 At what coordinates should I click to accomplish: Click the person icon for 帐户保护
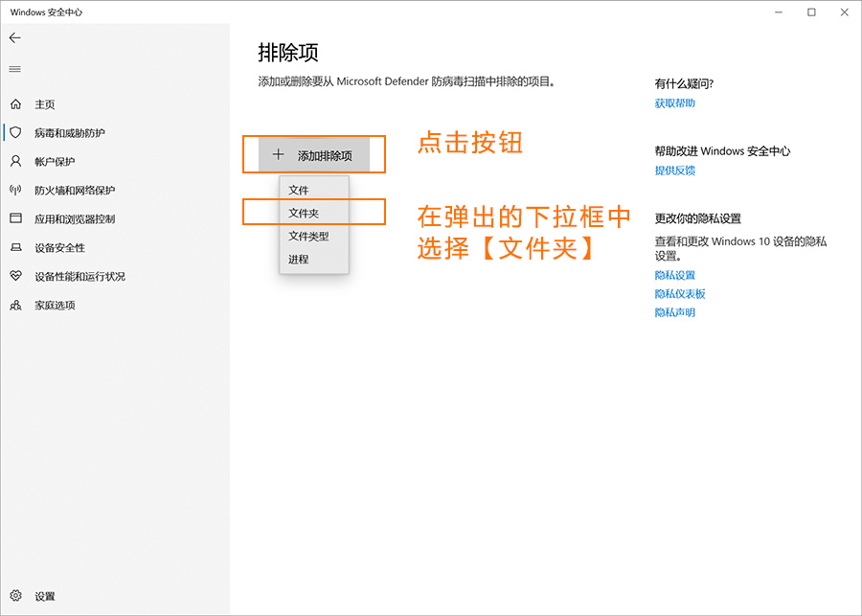16,161
